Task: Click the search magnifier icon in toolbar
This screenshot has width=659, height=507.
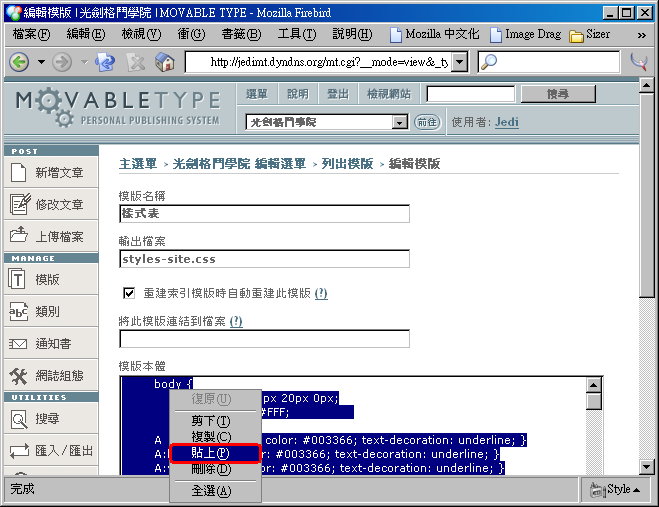Action: pos(488,62)
